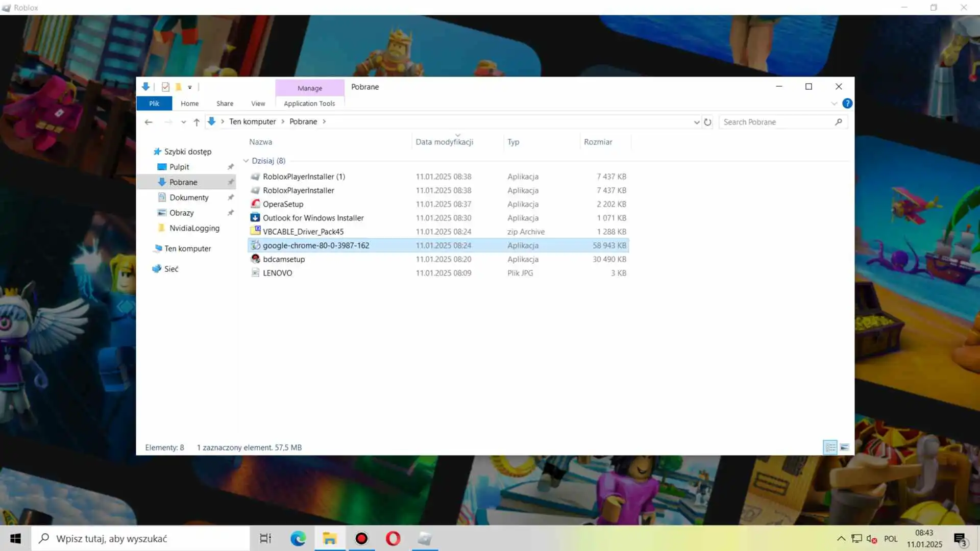Screen dimensions: 980x551
Task: Click the New Folder icon in quick access toolbar
Action: pos(178,87)
